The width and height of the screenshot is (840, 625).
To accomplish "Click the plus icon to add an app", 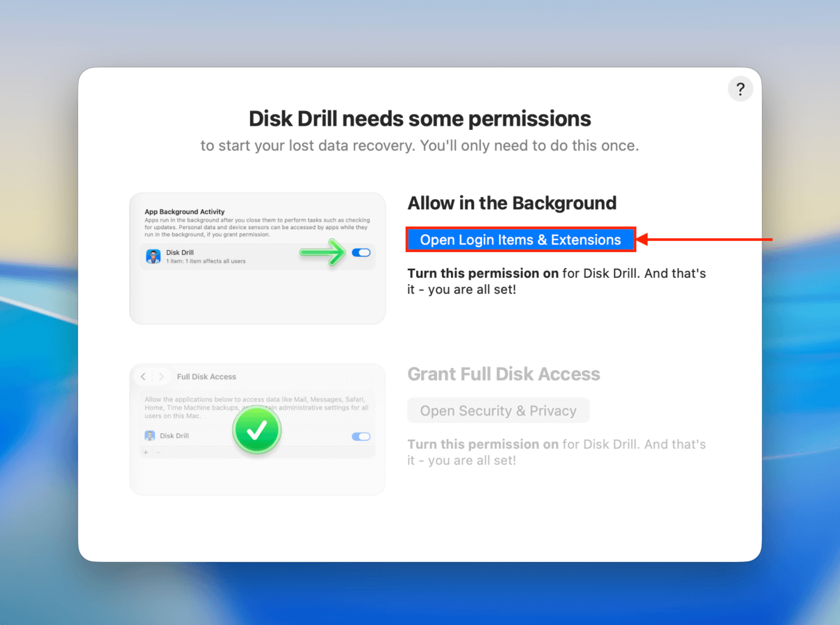I will pos(146,452).
